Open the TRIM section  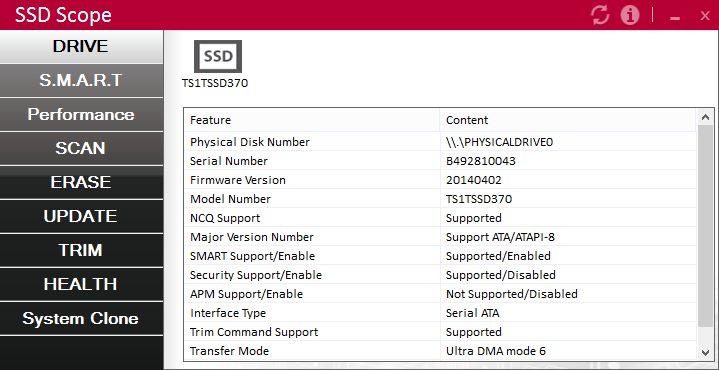[x=81, y=250]
